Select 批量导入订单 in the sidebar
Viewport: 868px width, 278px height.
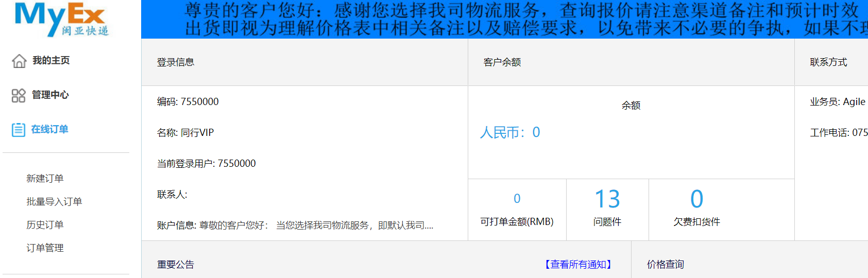(54, 202)
